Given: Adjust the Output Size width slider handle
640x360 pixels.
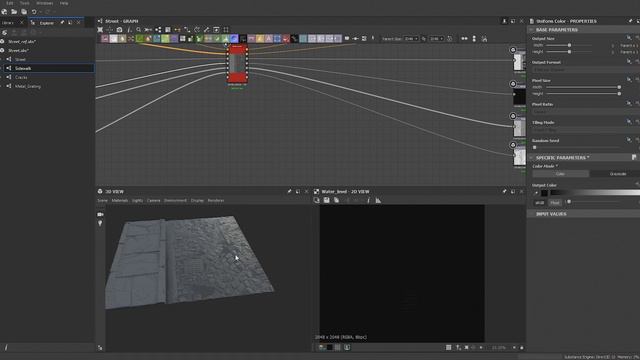Looking at the screenshot, I should (x=569, y=45).
